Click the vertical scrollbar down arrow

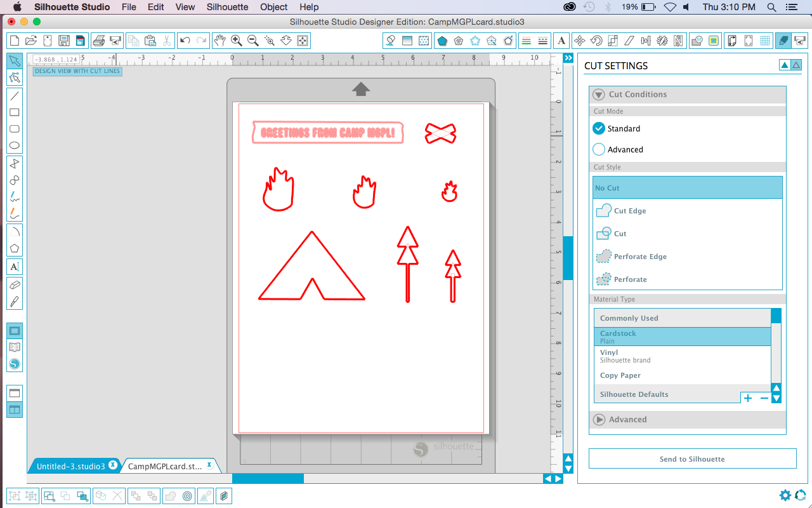(568, 469)
